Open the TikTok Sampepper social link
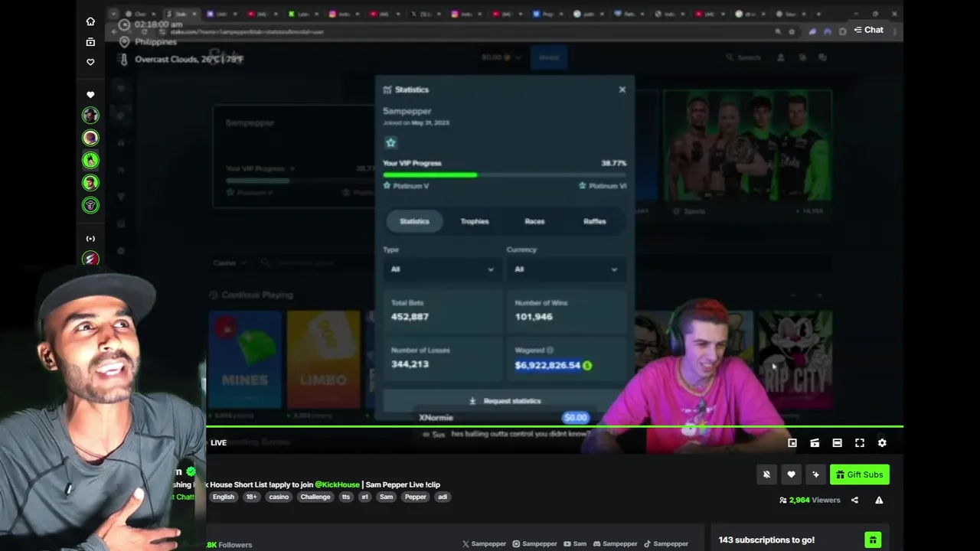Viewport: 980px width, 551px height. (666, 544)
